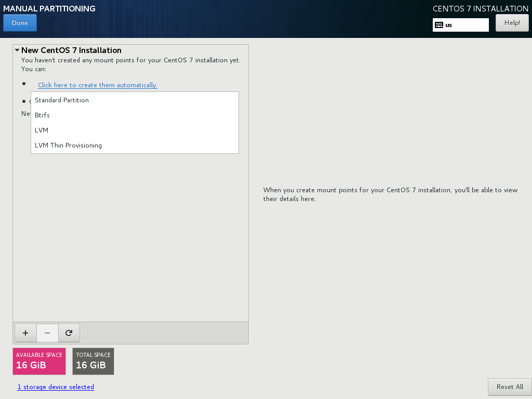Click the CENTOS 7 INSTALLATION heading

481,8
